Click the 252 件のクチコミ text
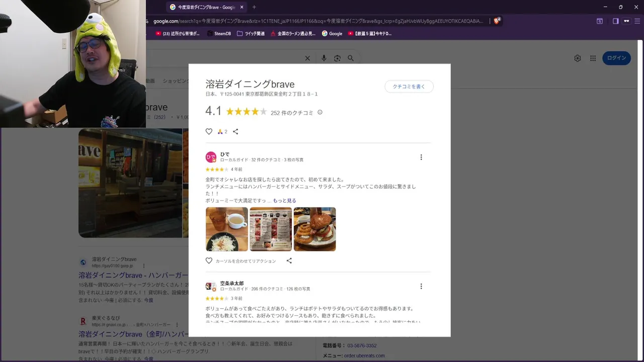644x362 pixels. click(x=292, y=113)
